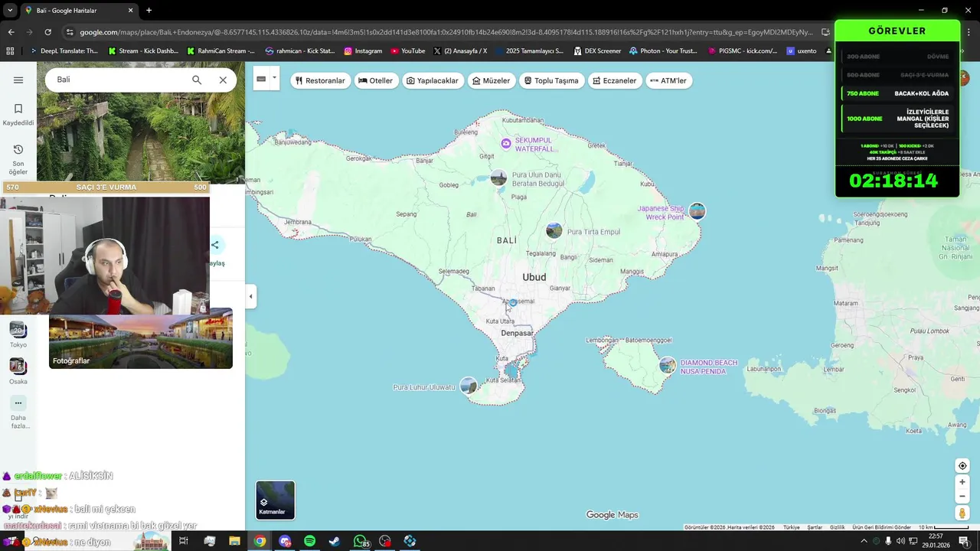Select the ATM'ler chip
Viewport: 980px width, 551px height.
tap(668, 80)
